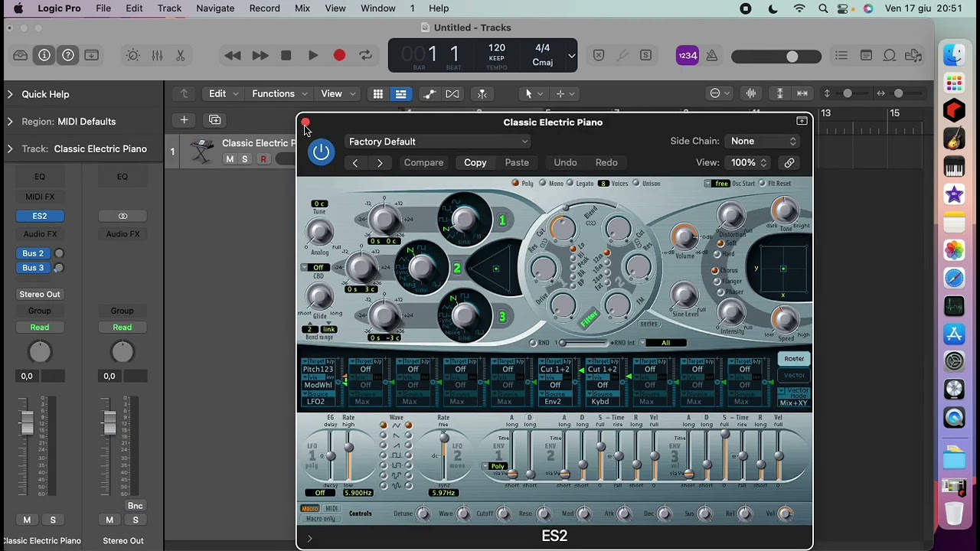
Task: Click green Read automation on piano strip
Action: [x=40, y=328]
